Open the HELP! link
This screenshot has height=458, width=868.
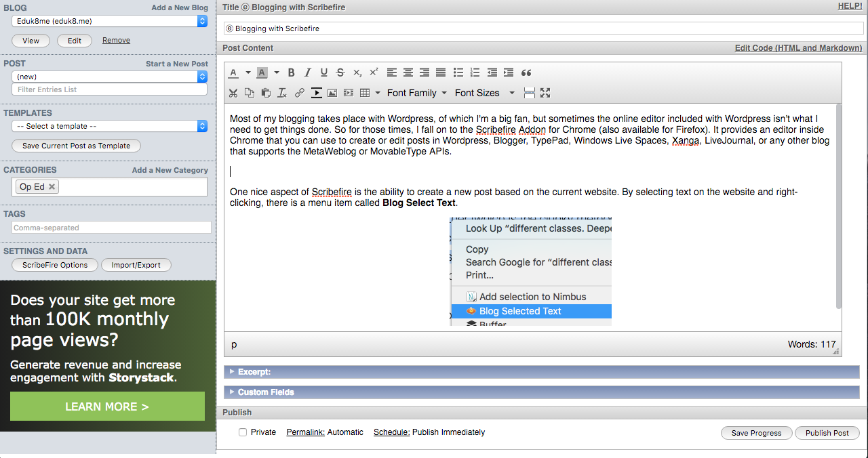click(x=850, y=5)
